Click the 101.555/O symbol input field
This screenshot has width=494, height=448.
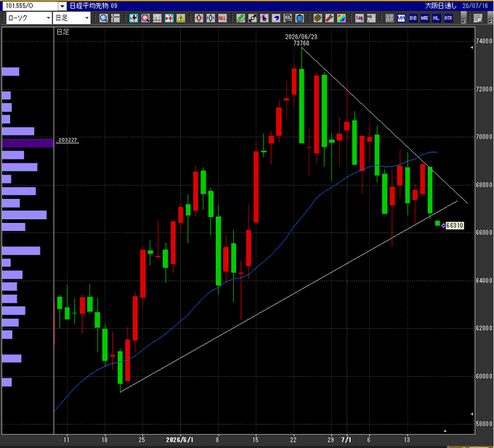pos(31,6)
